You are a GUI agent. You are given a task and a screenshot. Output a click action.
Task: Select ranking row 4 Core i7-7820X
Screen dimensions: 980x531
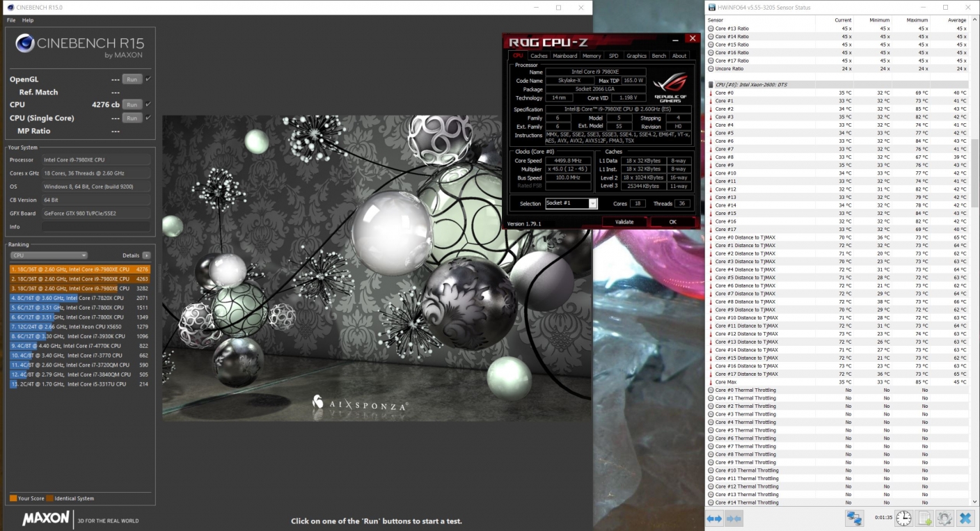(80, 298)
